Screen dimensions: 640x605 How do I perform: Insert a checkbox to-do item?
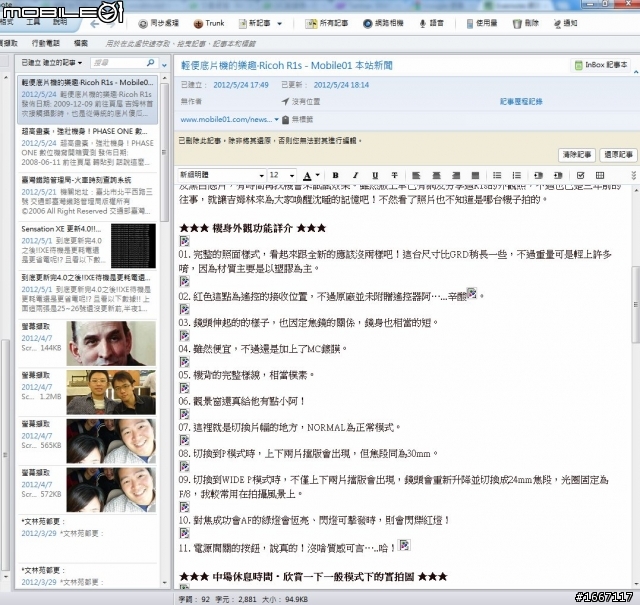[x=580, y=175]
